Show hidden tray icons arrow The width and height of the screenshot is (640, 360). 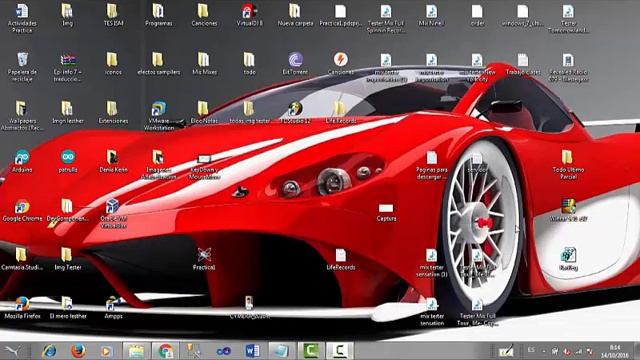click(544, 351)
